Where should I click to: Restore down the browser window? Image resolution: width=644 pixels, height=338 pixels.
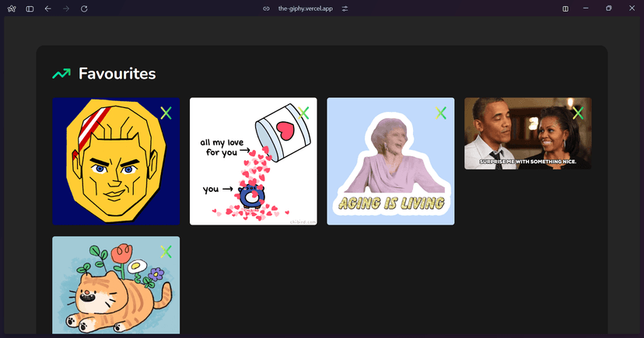pyautogui.click(x=609, y=9)
